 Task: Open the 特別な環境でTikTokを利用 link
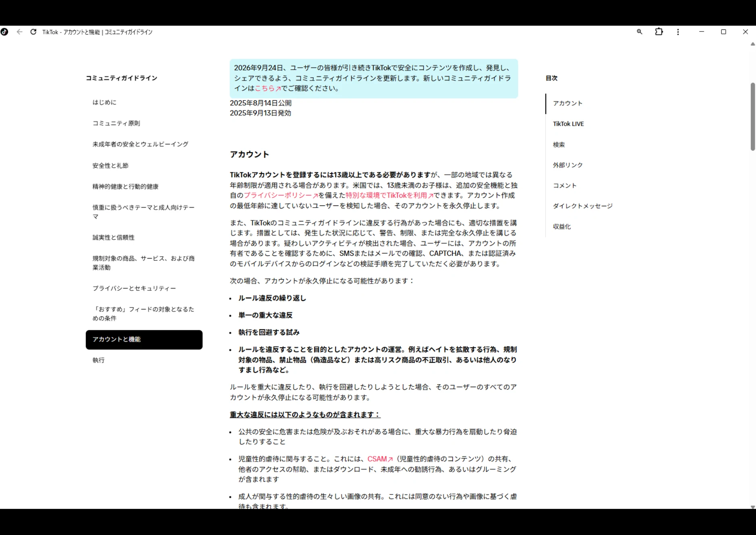coord(389,195)
